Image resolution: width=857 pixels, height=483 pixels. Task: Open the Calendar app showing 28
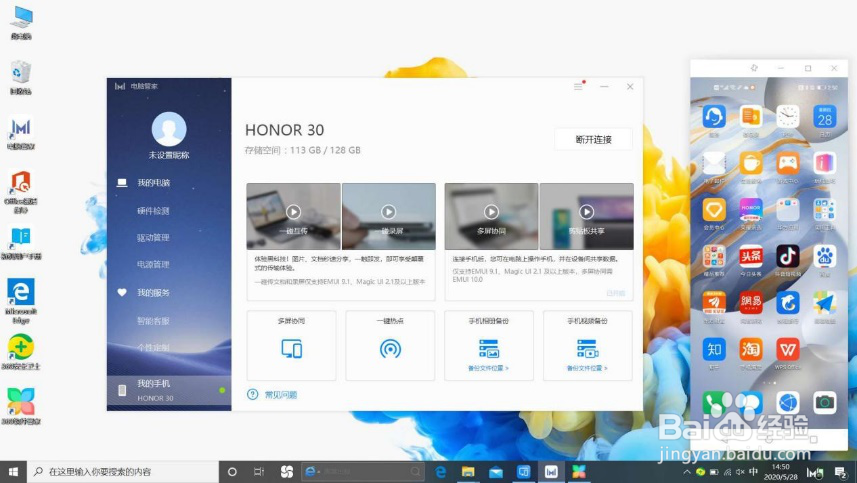pos(825,116)
